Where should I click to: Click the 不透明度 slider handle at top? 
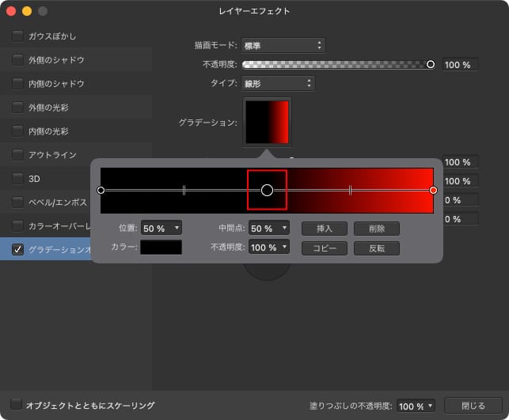(431, 64)
